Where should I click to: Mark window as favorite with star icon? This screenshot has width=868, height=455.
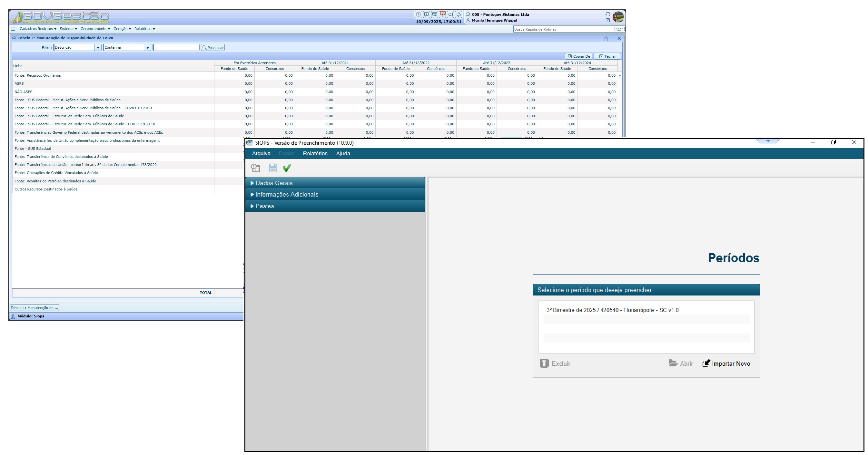click(x=606, y=38)
